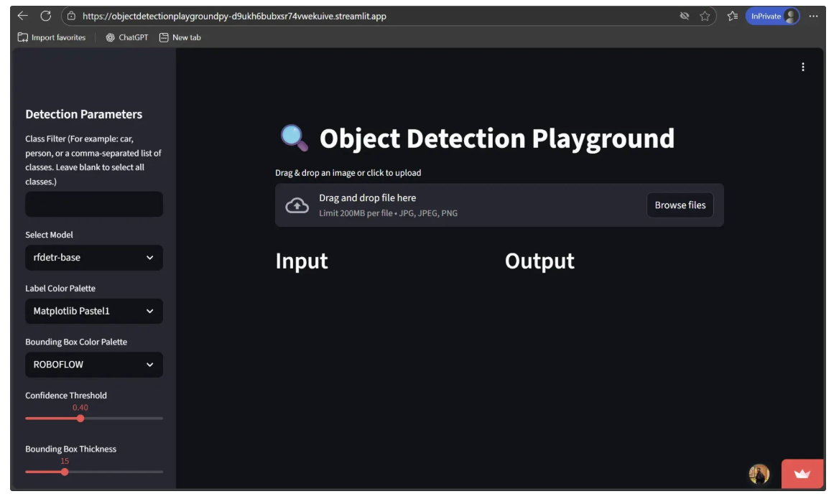Click the Bounding Box Thickness slider handle

(x=65, y=472)
